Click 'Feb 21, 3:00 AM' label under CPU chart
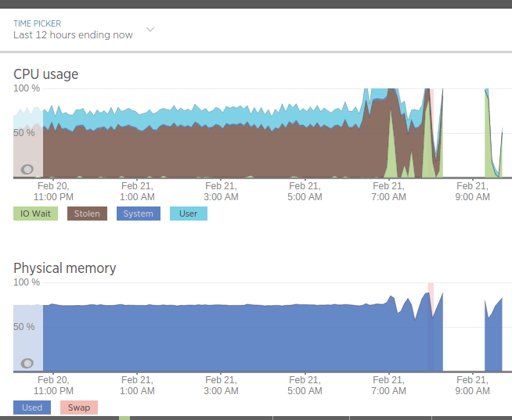The height and width of the screenshot is (420, 512). [x=221, y=192]
